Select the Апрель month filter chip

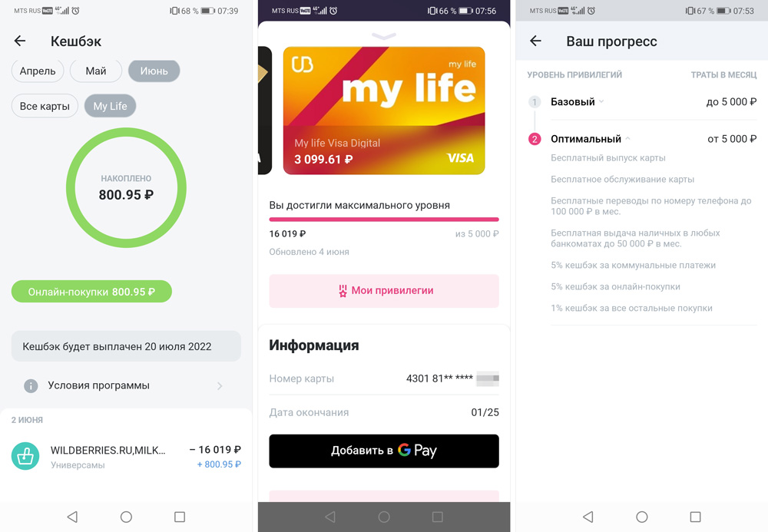(38, 71)
